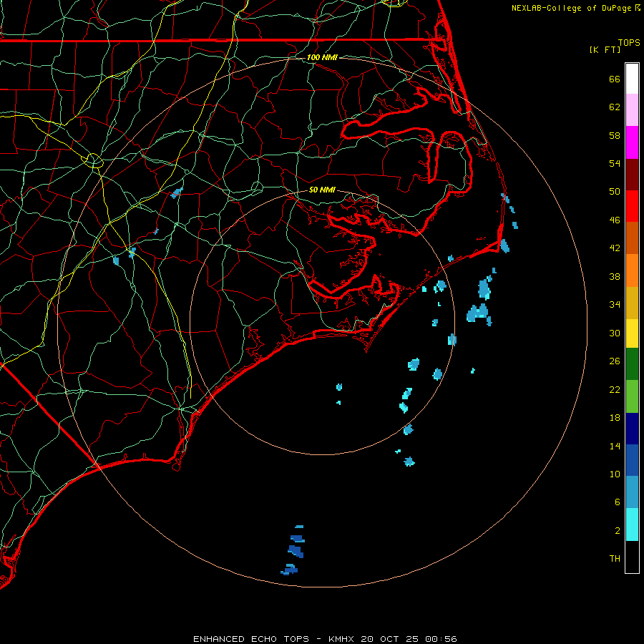This screenshot has width=644, height=644.
Task: Click the '58' legend value
Action: [x=615, y=135]
